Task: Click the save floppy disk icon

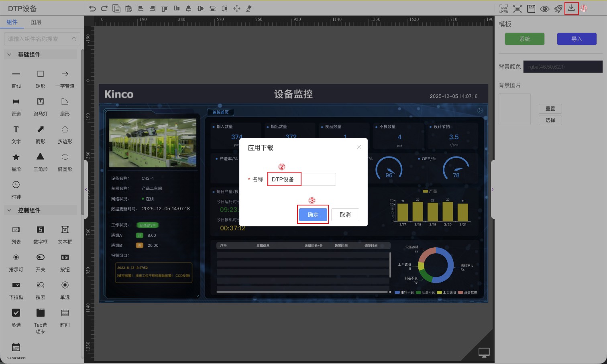Action: click(531, 8)
